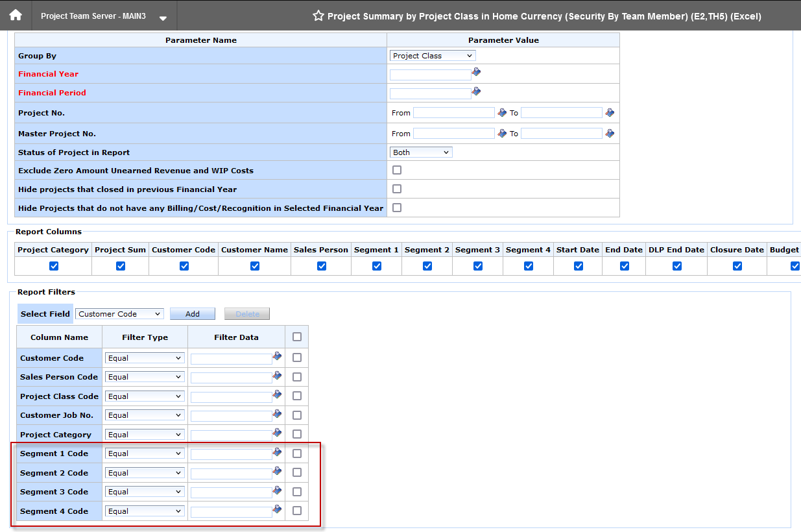Screen dimensions: 801x532
Task: Open the Group By dropdown
Action: pos(432,55)
